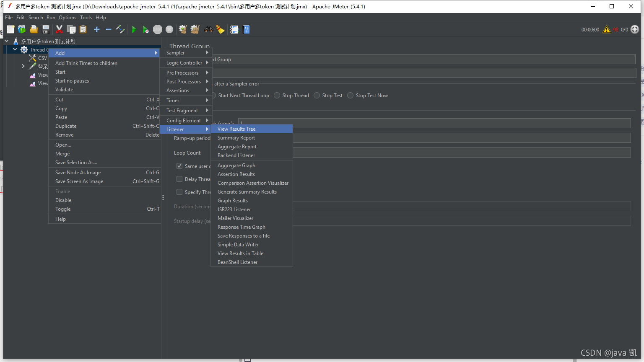Click Disable in the context menu
This screenshot has width=644, height=362.
coord(105,200)
